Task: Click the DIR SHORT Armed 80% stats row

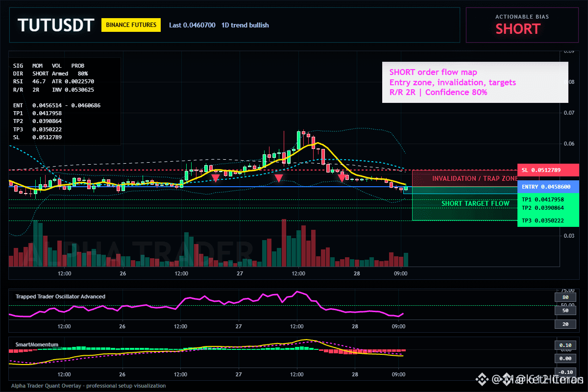Action: click(x=50, y=73)
